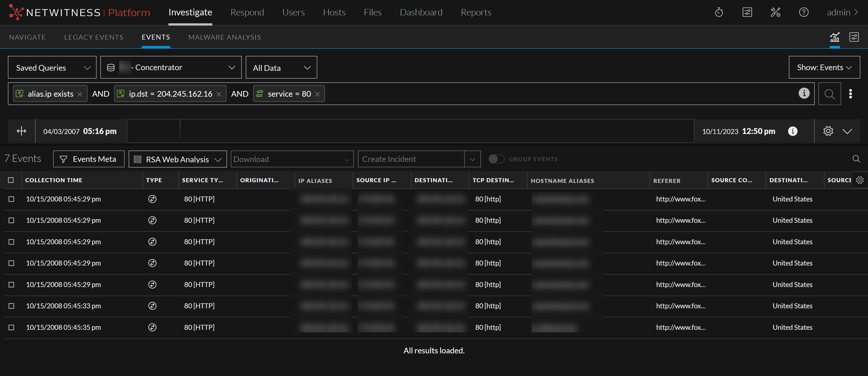
Task: Click the help question mark icon
Action: (x=804, y=12)
